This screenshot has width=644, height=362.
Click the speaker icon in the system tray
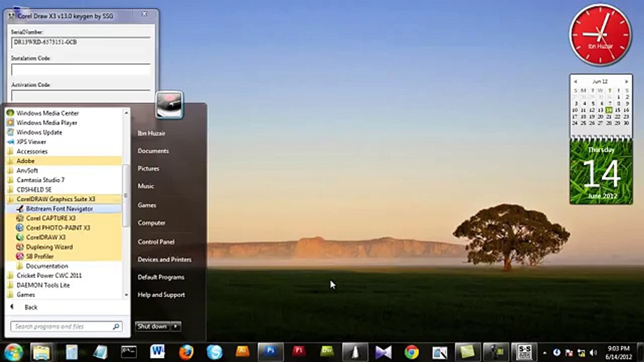(593, 353)
